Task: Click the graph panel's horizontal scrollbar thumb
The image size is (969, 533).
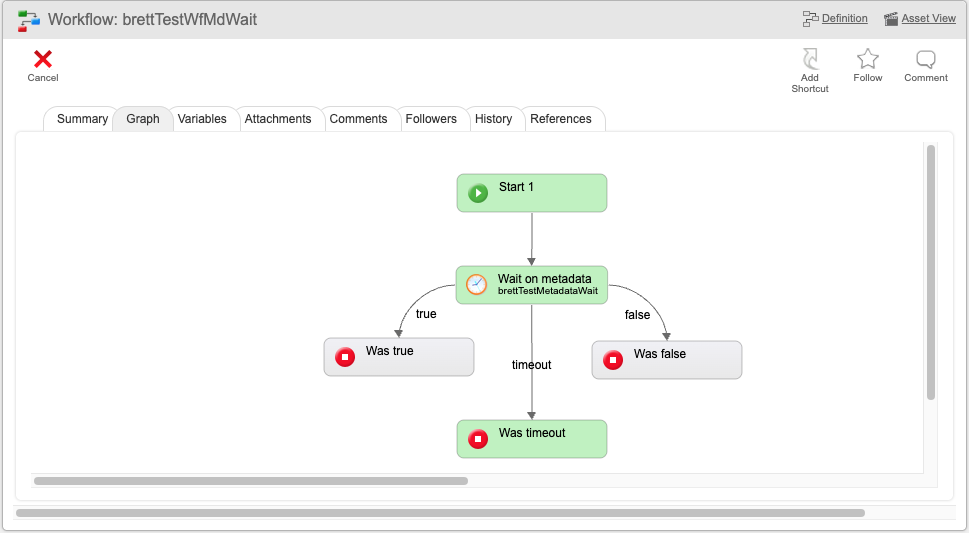Action: click(251, 481)
